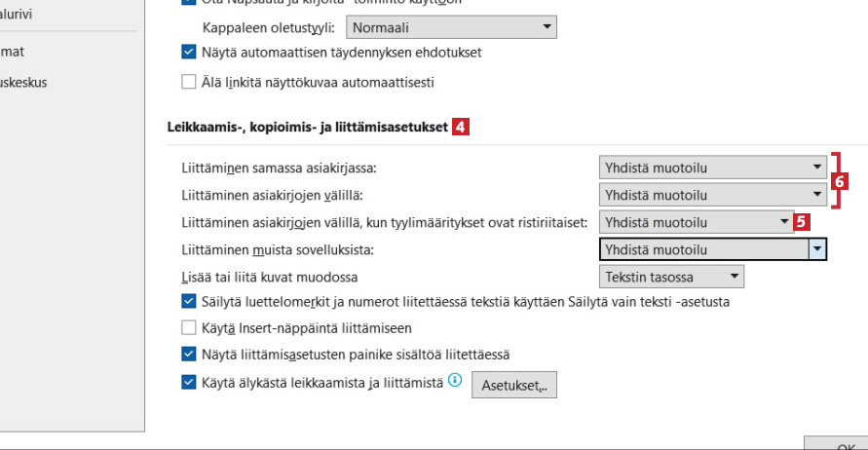Select the 'alurivi' sidebar category
This screenshot has width=868, height=450.
click(19, 15)
